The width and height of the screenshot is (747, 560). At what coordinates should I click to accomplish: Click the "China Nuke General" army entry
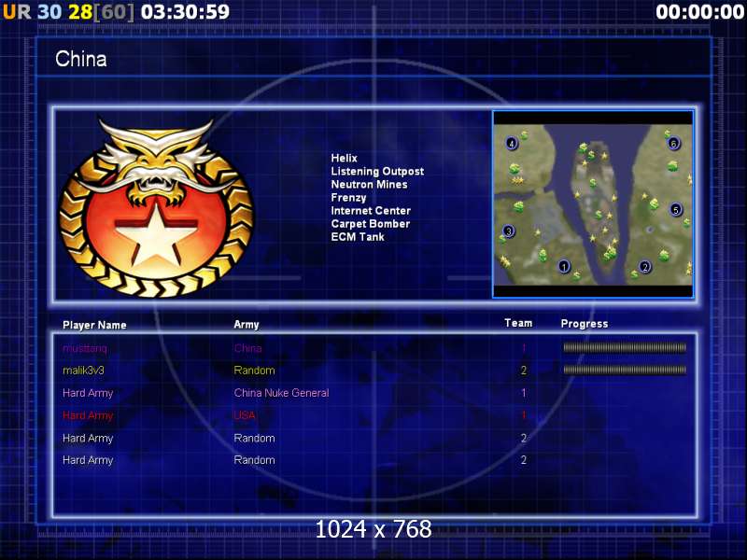click(x=282, y=393)
